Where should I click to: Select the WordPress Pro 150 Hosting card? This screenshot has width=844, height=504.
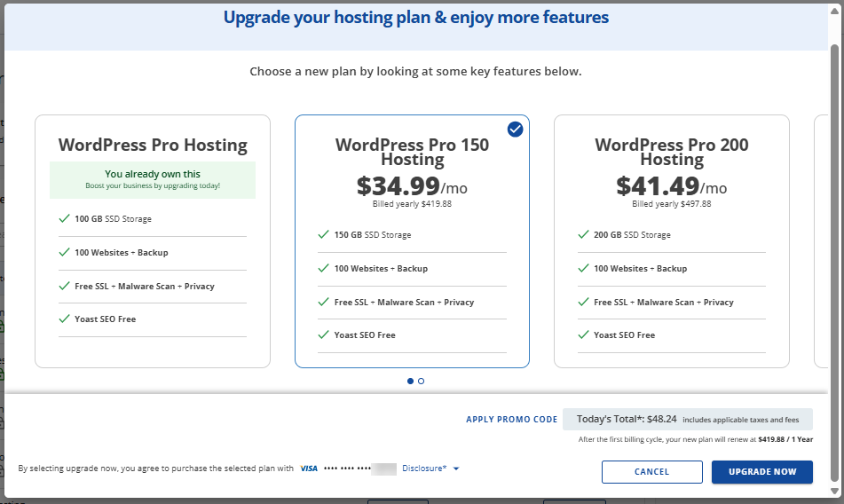412,240
